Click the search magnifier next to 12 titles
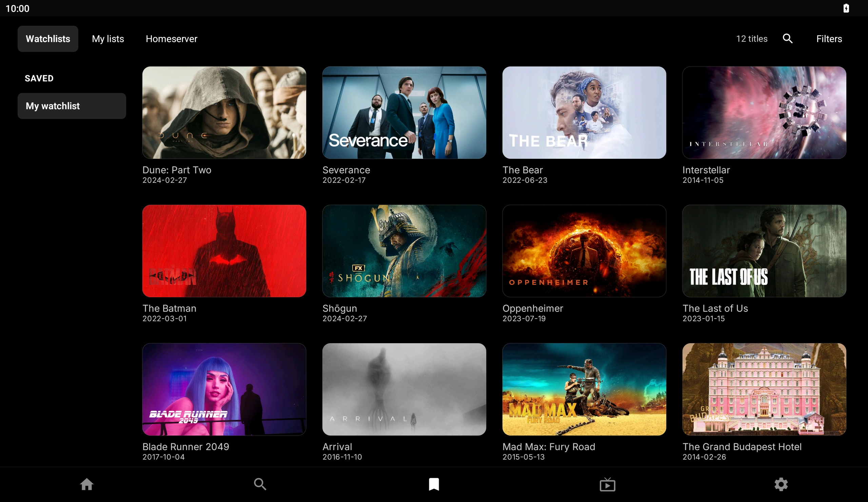 [x=787, y=39]
